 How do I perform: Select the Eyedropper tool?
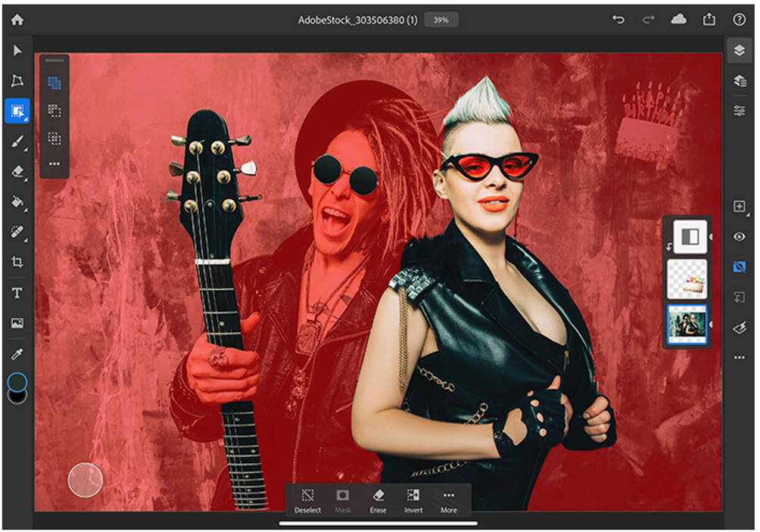pyautogui.click(x=17, y=353)
